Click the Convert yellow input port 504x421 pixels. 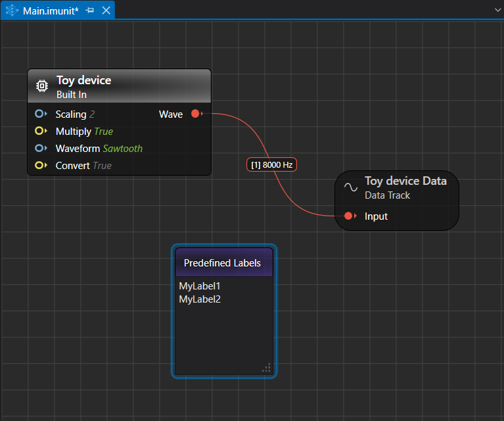[40, 165]
